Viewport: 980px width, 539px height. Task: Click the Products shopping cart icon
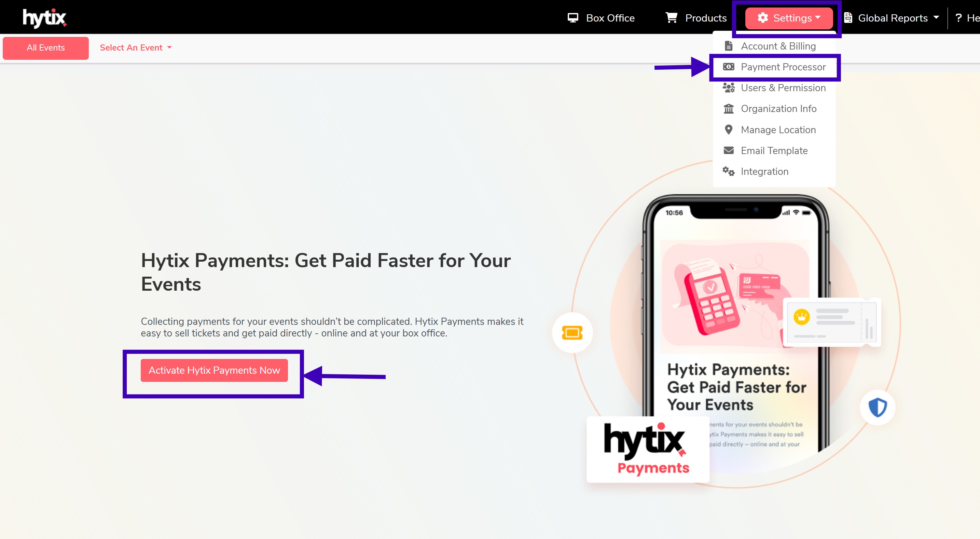(671, 18)
